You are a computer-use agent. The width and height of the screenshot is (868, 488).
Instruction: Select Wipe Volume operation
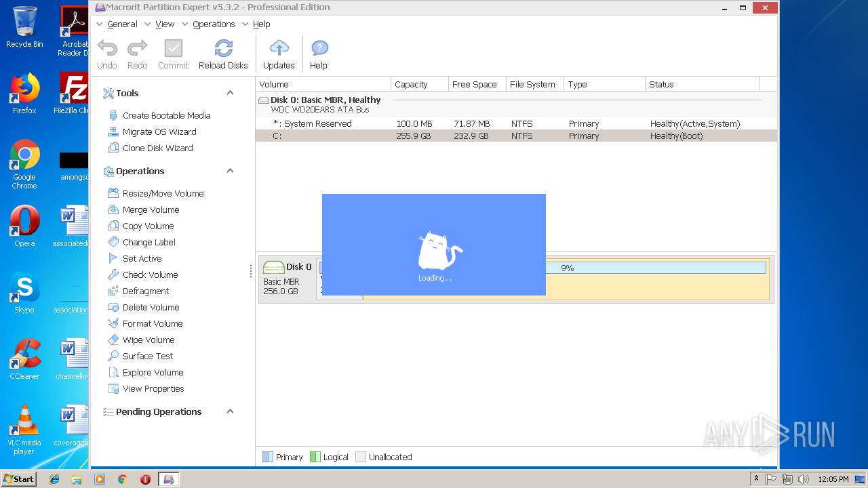pos(149,340)
